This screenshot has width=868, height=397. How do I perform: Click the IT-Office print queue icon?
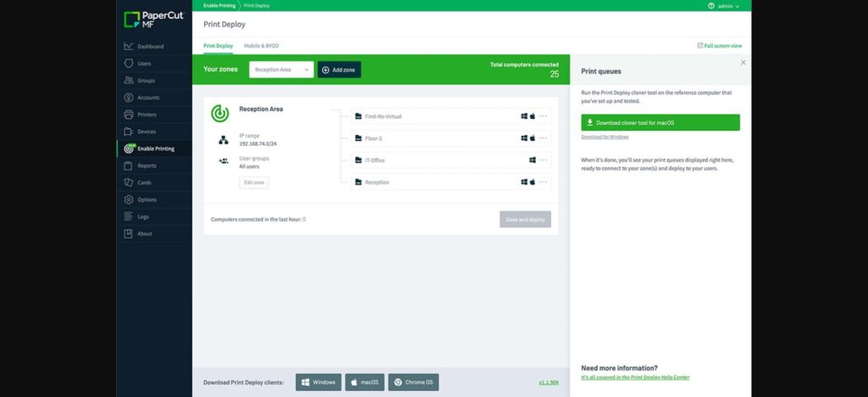[x=359, y=160]
